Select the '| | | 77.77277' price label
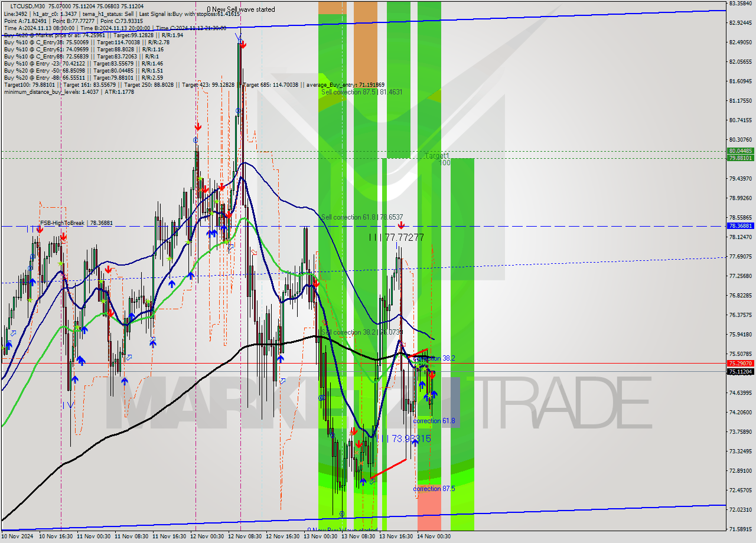Viewport: 756px width, 543px height. [396, 237]
